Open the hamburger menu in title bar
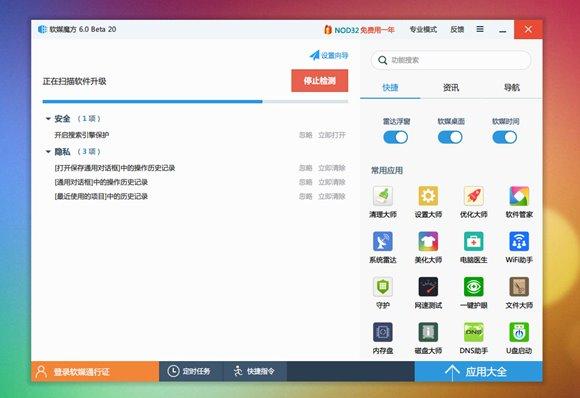 point(480,29)
